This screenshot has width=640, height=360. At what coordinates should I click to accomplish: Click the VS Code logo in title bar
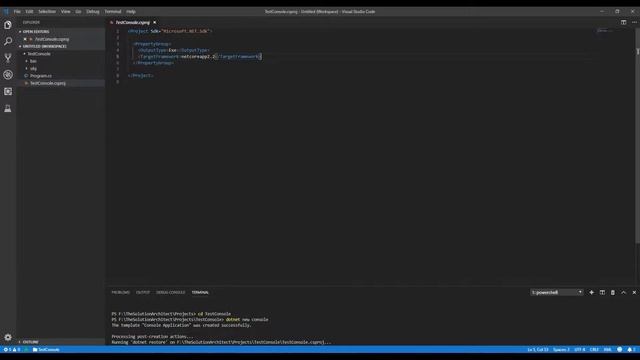(x=6, y=11)
